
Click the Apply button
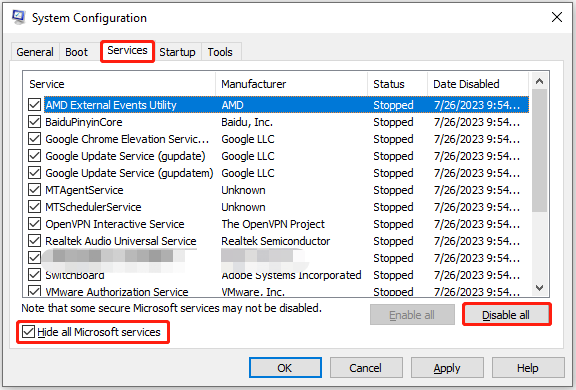click(447, 368)
